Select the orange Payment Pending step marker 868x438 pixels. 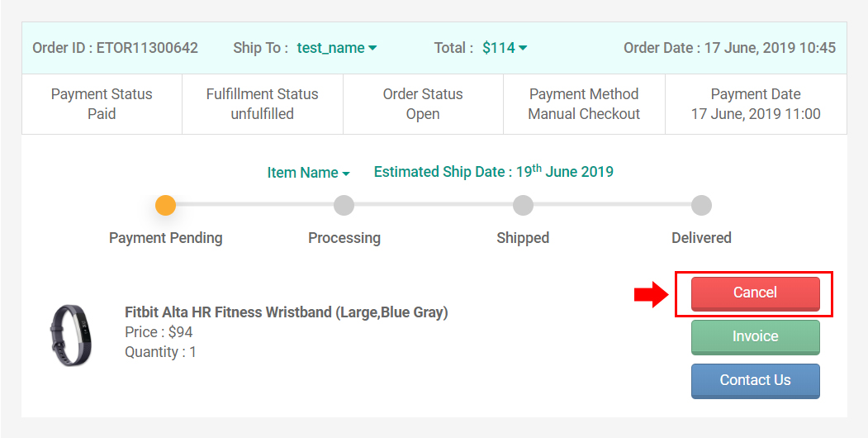(166, 205)
